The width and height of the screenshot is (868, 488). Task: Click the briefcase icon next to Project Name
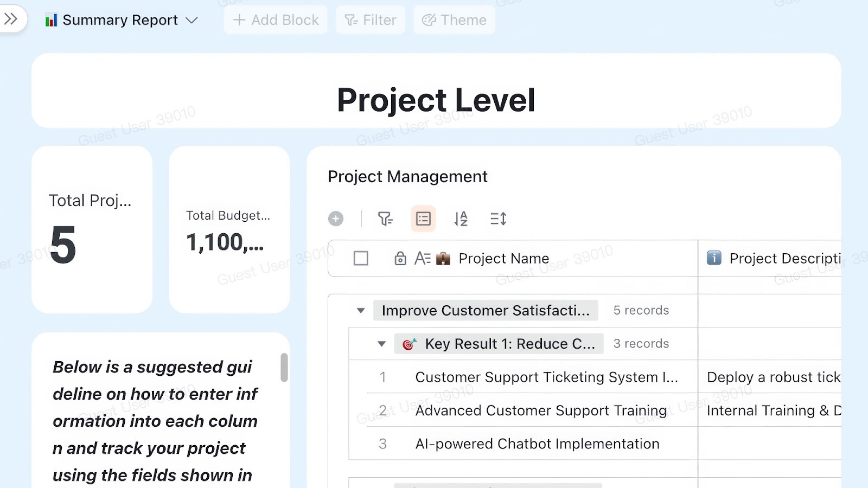(443, 259)
